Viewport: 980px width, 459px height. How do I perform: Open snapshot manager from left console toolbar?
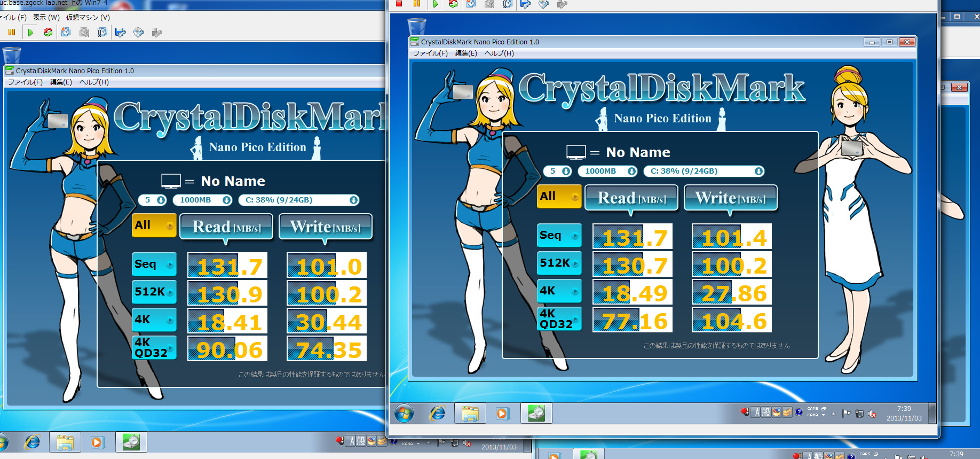pos(102,33)
